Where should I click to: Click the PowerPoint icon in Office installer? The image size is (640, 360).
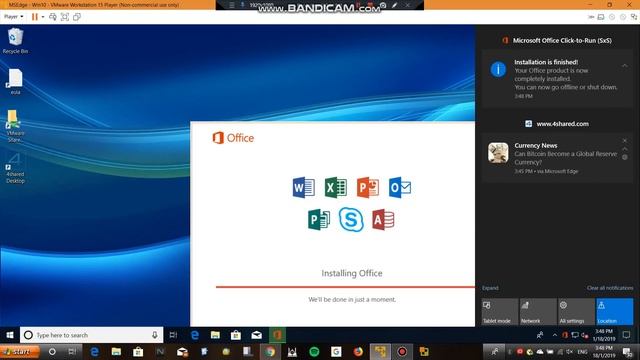[368, 187]
